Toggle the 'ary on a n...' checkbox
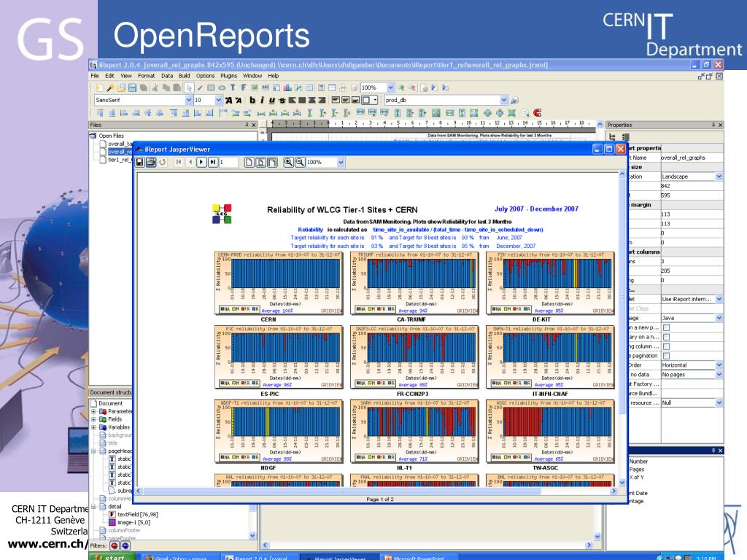Image resolution: width=747 pixels, height=560 pixels. (x=667, y=337)
